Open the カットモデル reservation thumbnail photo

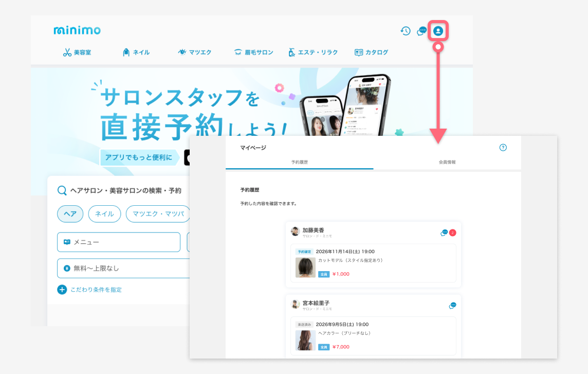(x=305, y=268)
